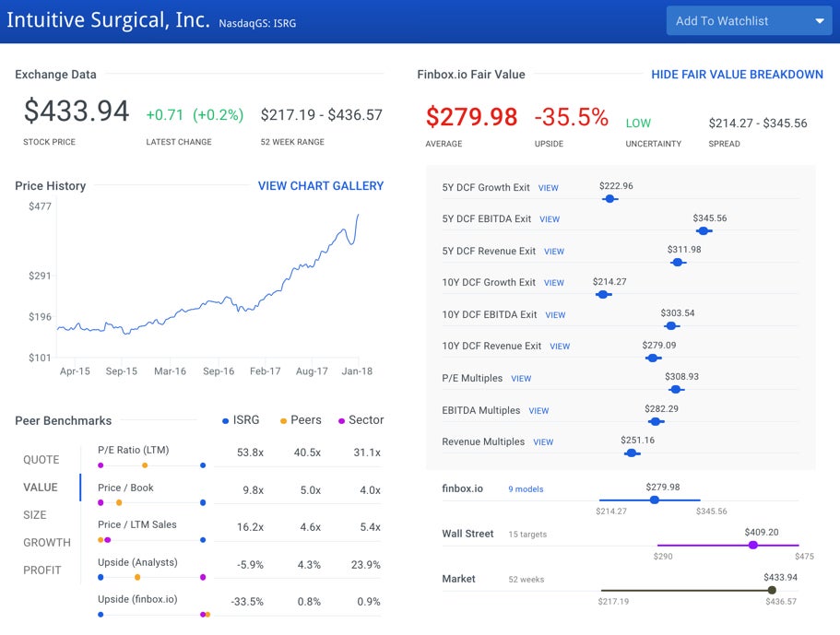The width and height of the screenshot is (840, 635).
Task: View the 10Y DCF Revenue Exit model
Action: [560, 347]
